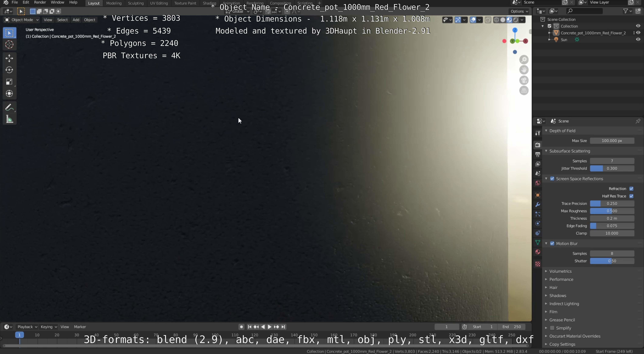The width and height of the screenshot is (644, 354).
Task: Select the Move tool in toolbar
Action: click(9, 58)
